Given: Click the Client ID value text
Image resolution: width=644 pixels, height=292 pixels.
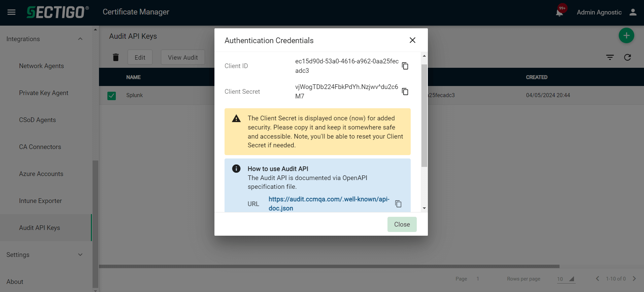Looking at the screenshot, I should point(347,66).
